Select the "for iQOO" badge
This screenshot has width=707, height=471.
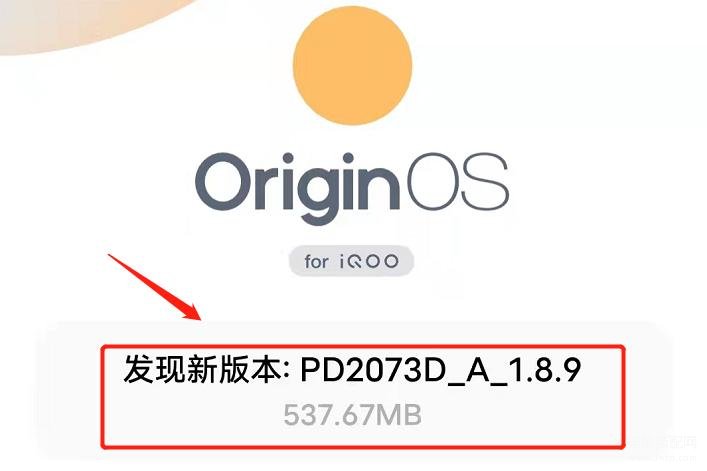351,261
